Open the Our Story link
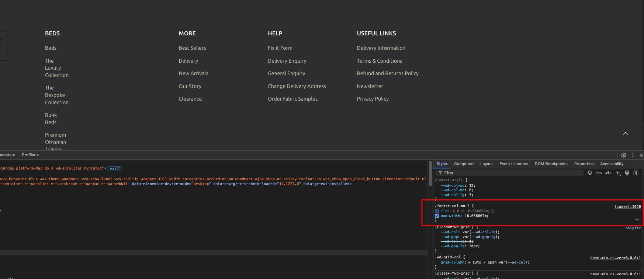Screen dimensions: 644x279 tap(190, 86)
